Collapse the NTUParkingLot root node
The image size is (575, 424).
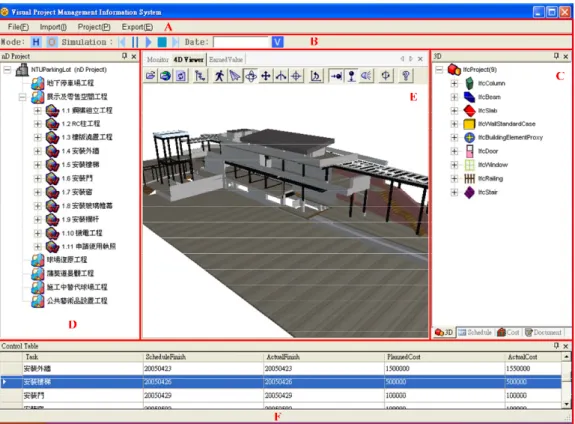(x=7, y=70)
